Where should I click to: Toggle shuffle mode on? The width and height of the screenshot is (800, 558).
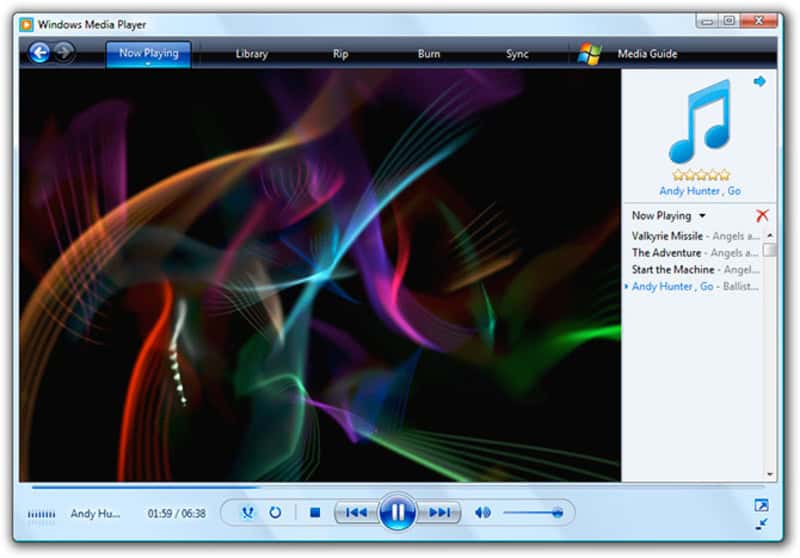248,513
